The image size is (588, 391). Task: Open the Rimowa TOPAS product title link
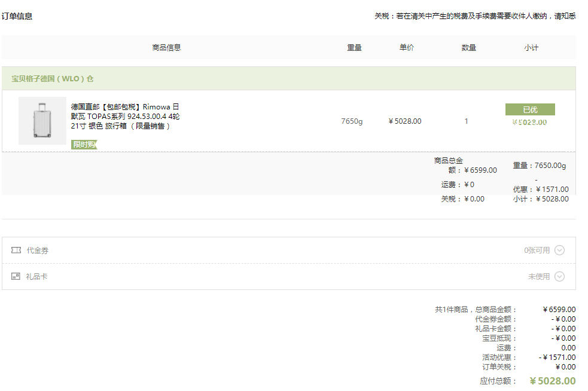click(125, 117)
